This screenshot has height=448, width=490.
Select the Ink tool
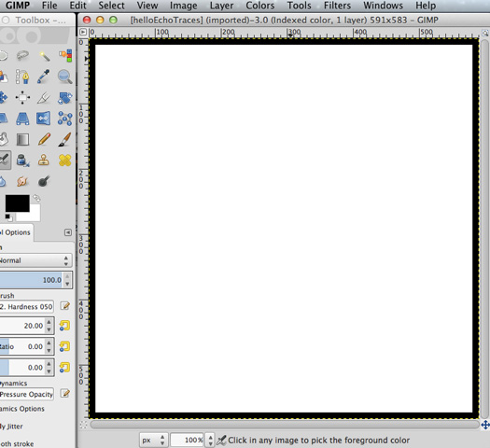(x=22, y=161)
